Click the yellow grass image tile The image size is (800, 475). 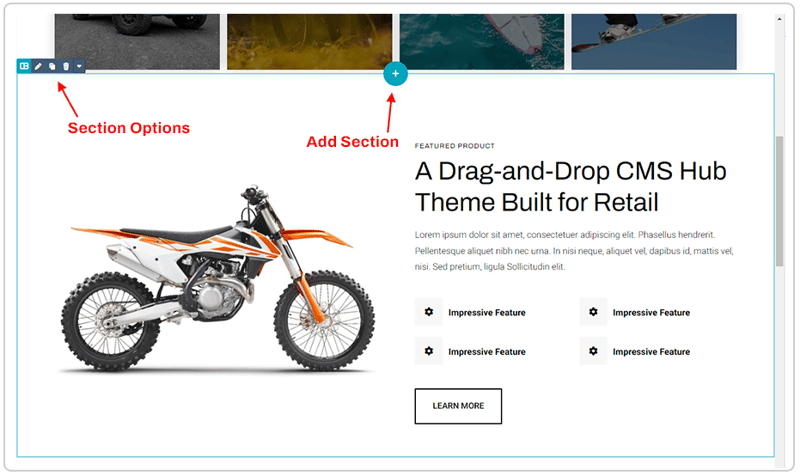(x=310, y=41)
